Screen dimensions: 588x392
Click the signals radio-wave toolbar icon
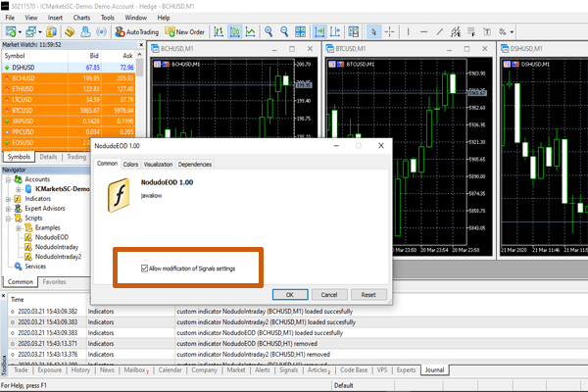point(101,32)
